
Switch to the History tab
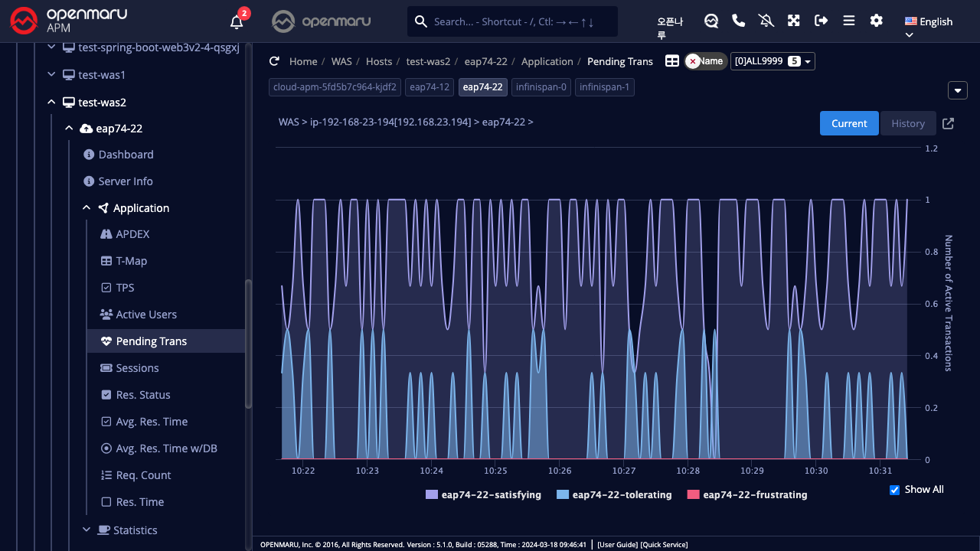[x=907, y=123]
